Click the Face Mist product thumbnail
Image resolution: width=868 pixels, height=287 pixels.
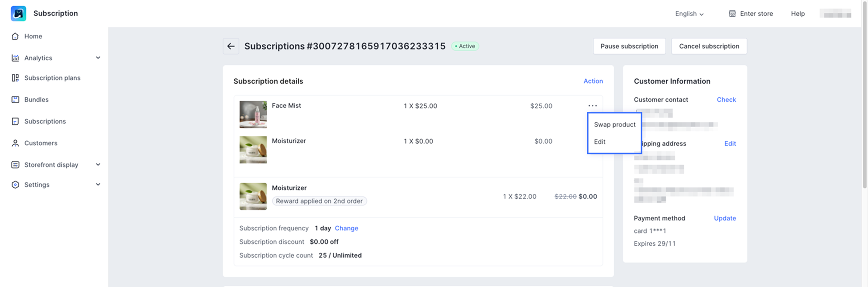[x=253, y=114]
